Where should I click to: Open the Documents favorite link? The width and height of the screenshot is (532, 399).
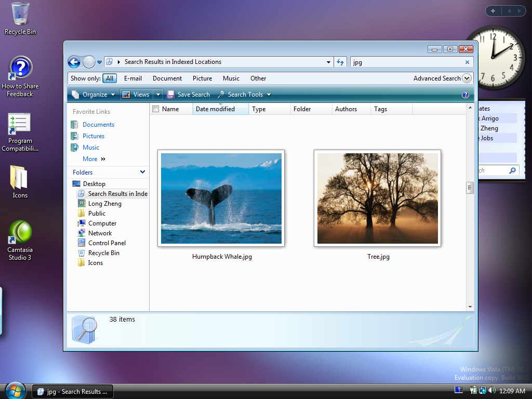point(98,125)
